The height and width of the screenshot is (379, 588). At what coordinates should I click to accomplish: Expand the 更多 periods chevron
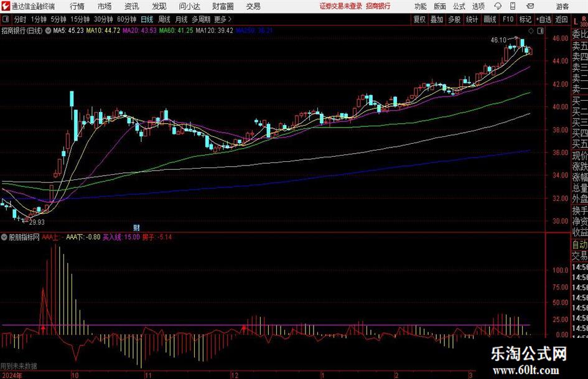click(x=230, y=19)
